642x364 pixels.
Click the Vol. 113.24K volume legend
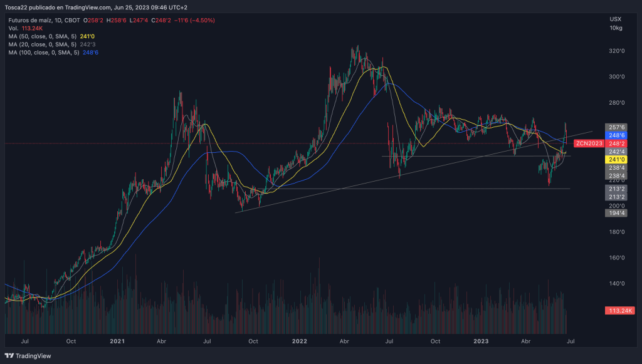click(x=24, y=28)
